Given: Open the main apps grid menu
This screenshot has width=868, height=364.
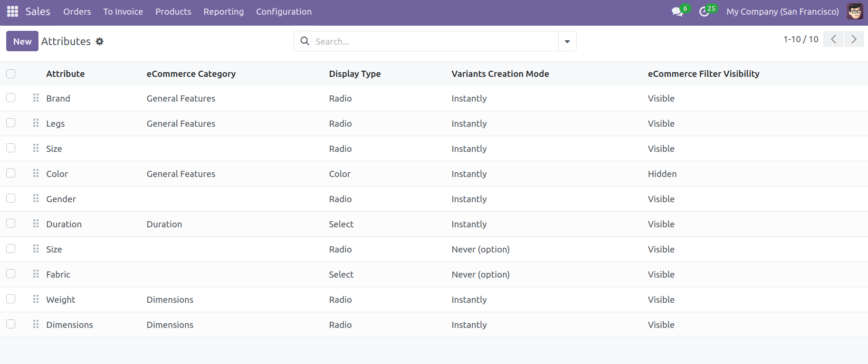Looking at the screenshot, I should [13, 11].
